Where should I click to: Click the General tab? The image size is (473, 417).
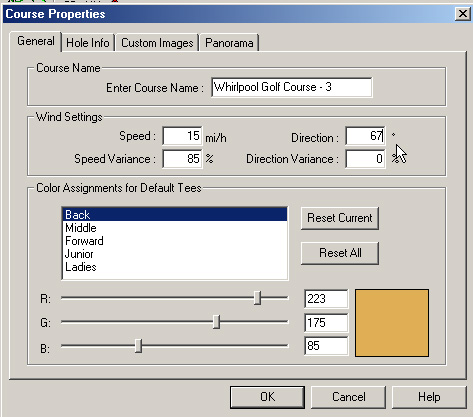pyautogui.click(x=36, y=41)
